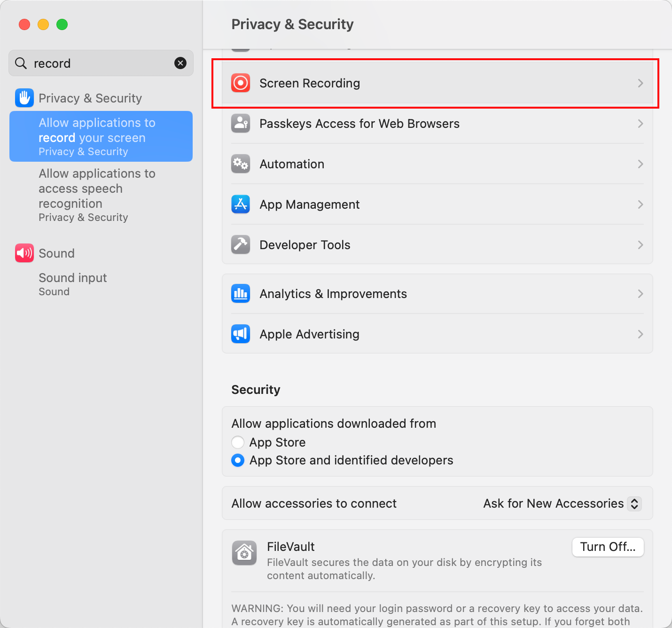This screenshot has width=672, height=628.
Task: Click the Apple Advertising megaphone icon
Action: pyautogui.click(x=241, y=334)
